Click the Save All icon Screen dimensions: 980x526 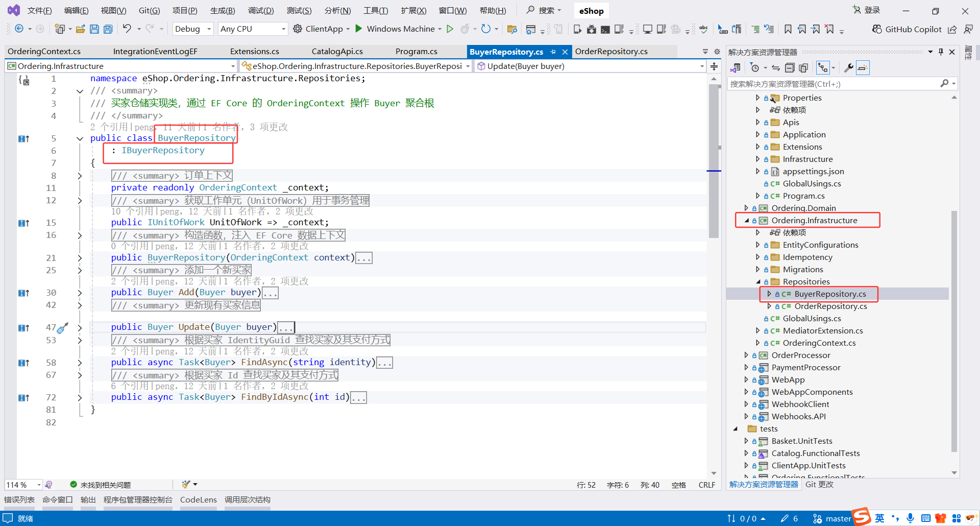tap(108, 29)
